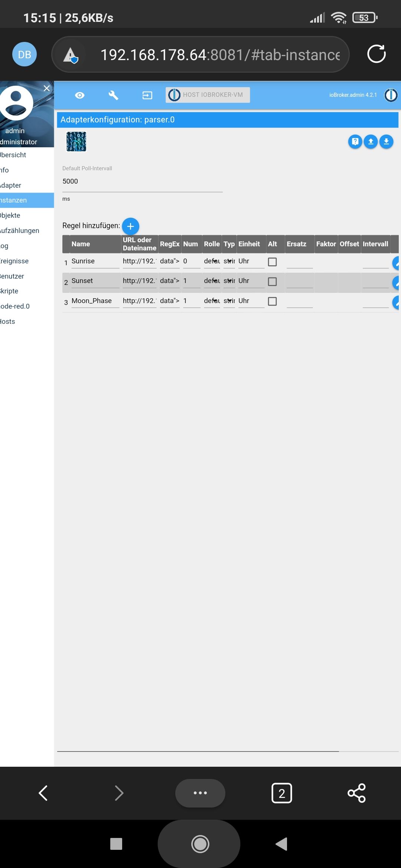Open Objekte in the sidebar
The image size is (401, 868).
point(27,215)
